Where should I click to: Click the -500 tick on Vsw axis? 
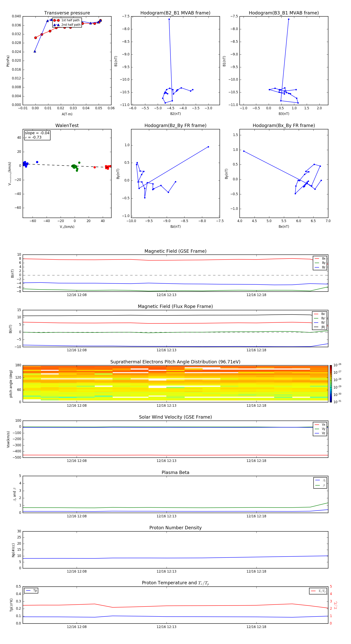(17, 458)
